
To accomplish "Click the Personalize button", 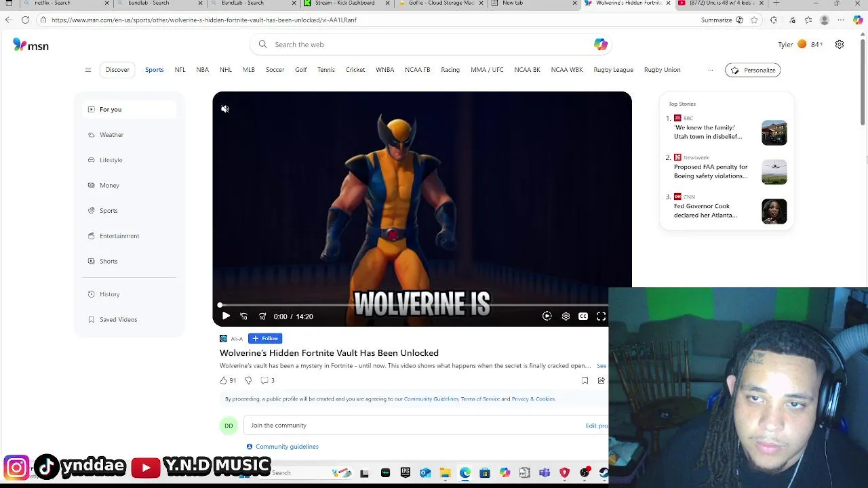I will (x=753, y=70).
